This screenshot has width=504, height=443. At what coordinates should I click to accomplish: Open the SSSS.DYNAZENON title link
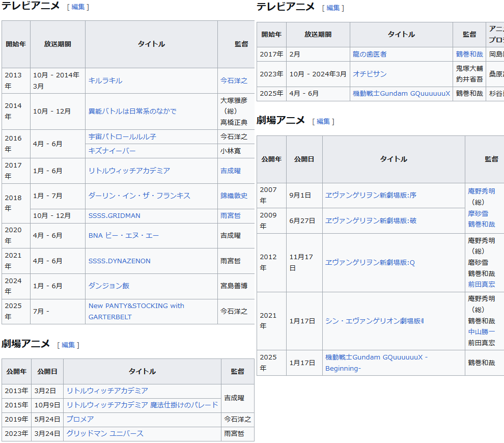point(120,261)
